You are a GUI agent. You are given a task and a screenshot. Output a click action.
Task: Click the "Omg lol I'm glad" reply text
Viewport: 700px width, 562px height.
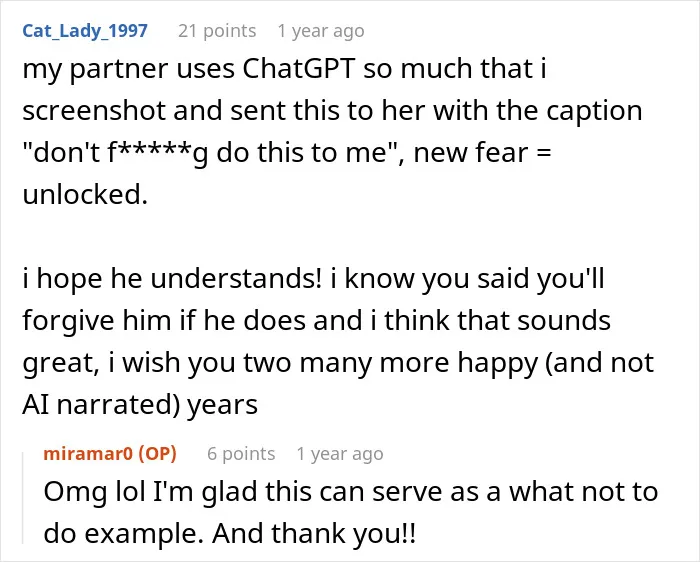click(x=150, y=492)
